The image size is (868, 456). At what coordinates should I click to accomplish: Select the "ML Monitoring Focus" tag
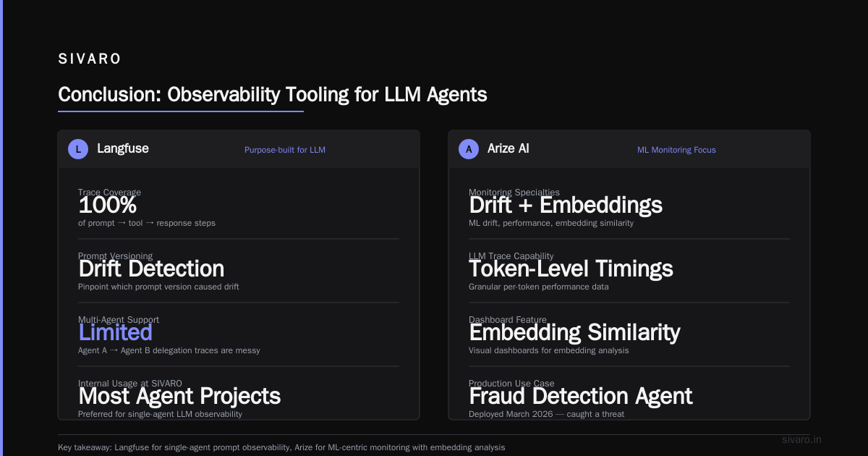click(676, 150)
